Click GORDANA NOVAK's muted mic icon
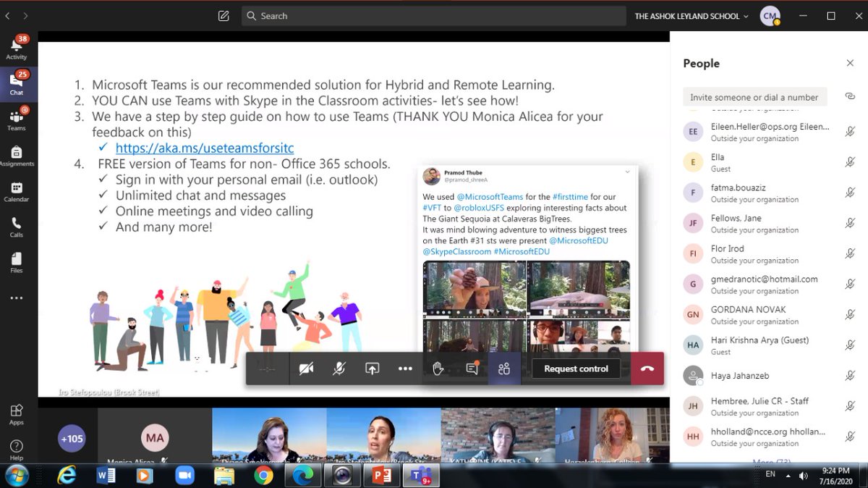Viewport: 868px width, 488px height. tap(850, 314)
